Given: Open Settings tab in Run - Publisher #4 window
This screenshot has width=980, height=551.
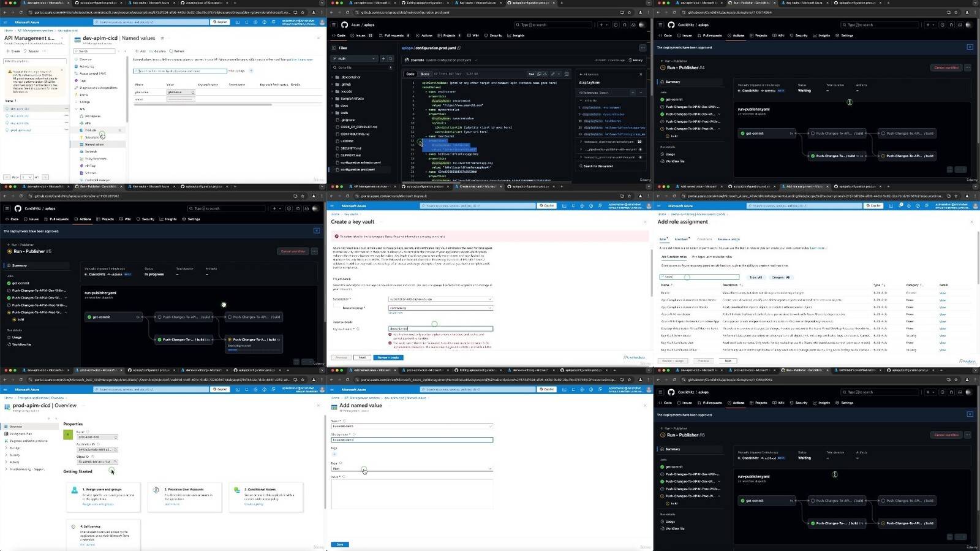Looking at the screenshot, I should [845, 36].
